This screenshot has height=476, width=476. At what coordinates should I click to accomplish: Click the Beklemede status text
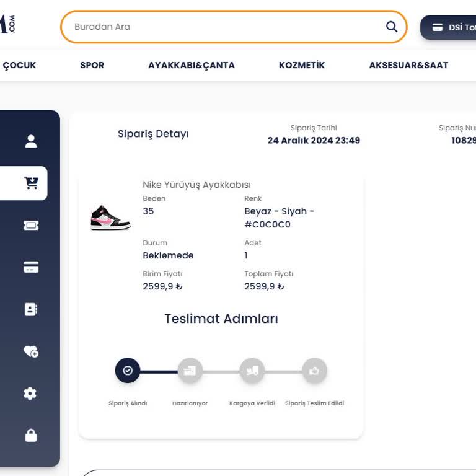pos(168,255)
